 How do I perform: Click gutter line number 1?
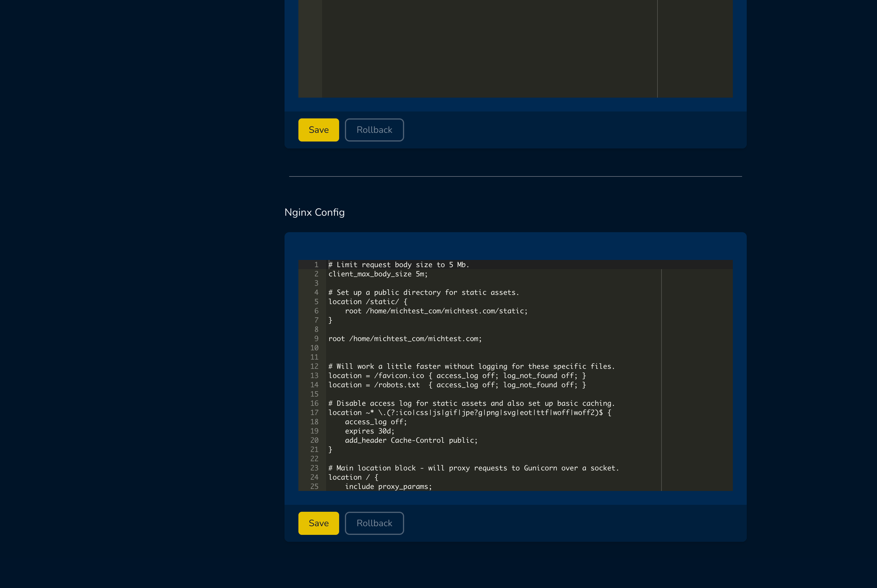[x=316, y=265]
